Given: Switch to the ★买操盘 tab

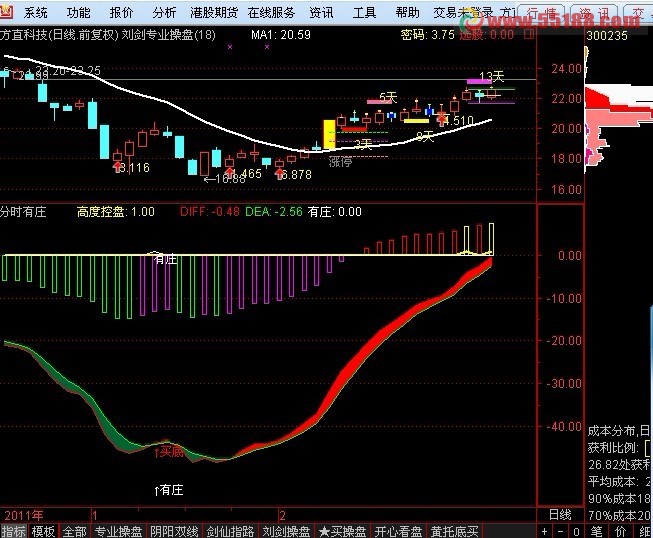Looking at the screenshot, I should [x=342, y=531].
